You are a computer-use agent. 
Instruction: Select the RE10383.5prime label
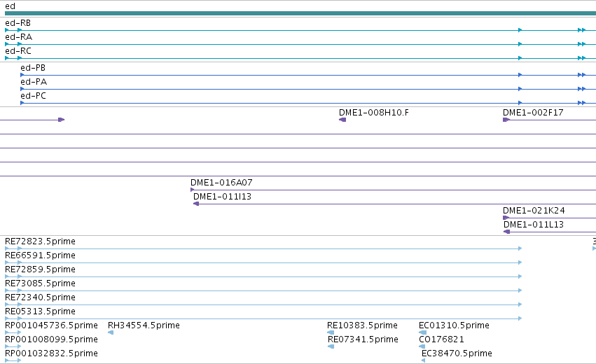point(362,325)
